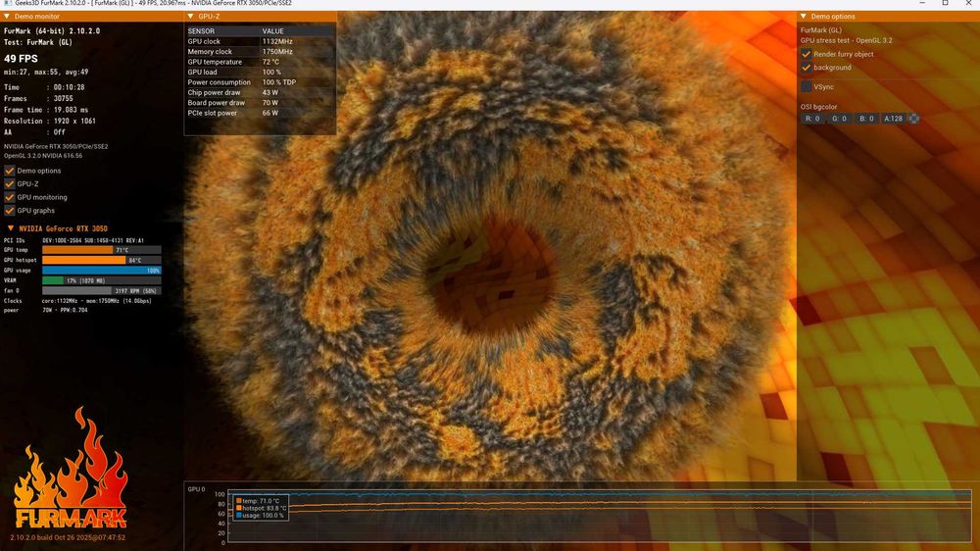
Task: Select the Chip power draw row label
Action: pyautogui.click(x=214, y=92)
